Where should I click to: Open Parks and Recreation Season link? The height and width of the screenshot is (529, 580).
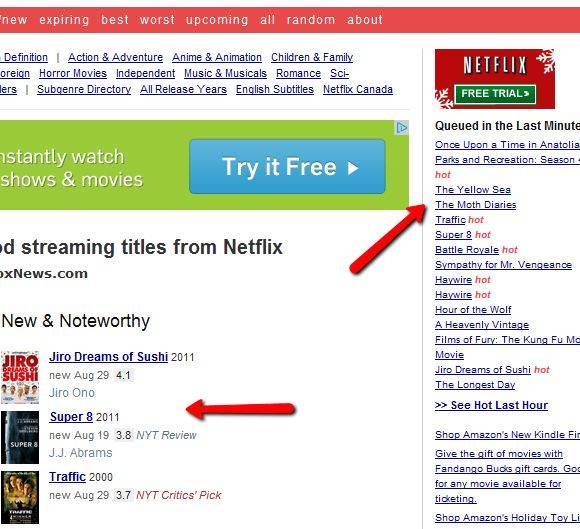coord(508,160)
